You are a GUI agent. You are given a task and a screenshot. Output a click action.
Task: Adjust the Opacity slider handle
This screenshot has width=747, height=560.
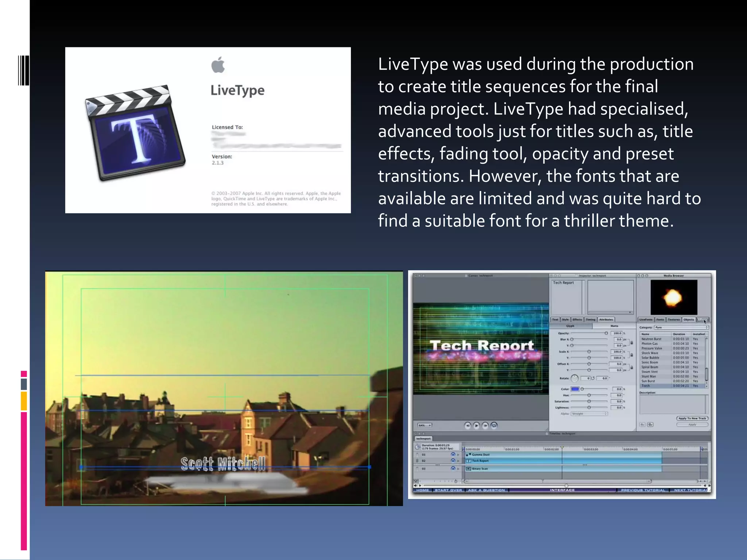pos(606,333)
